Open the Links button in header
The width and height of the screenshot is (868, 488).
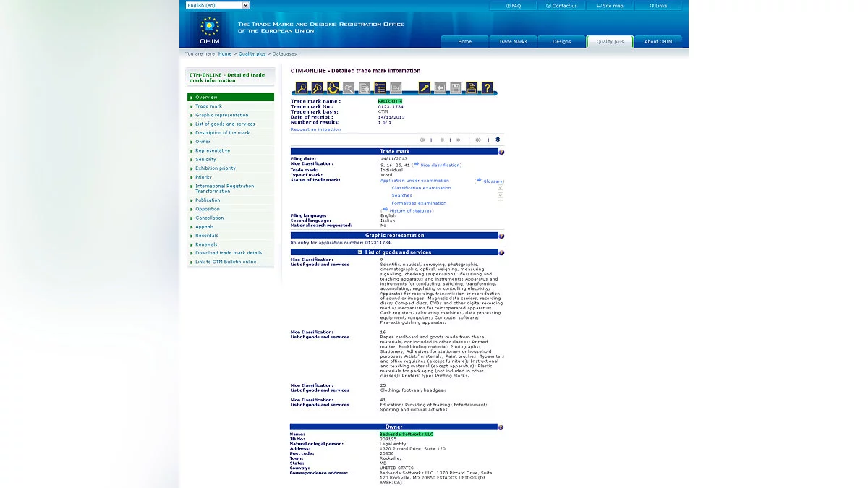point(658,6)
